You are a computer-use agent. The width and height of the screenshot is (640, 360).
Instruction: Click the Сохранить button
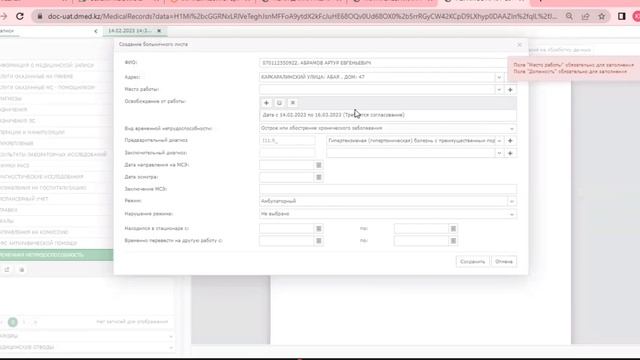[x=472, y=262]
